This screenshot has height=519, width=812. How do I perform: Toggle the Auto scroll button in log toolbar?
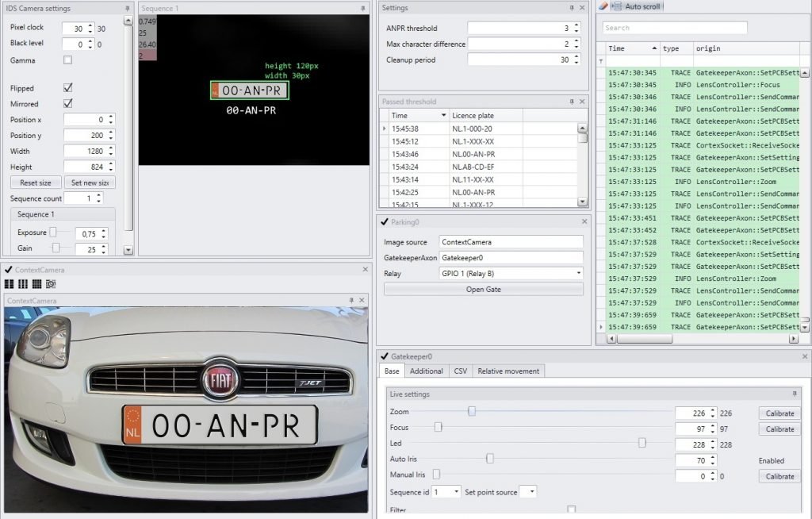click(x=637, y=6)
